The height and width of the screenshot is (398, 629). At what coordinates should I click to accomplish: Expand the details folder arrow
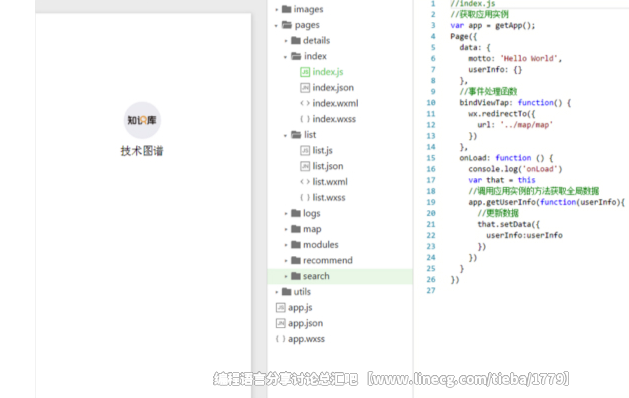coord(286,41)
